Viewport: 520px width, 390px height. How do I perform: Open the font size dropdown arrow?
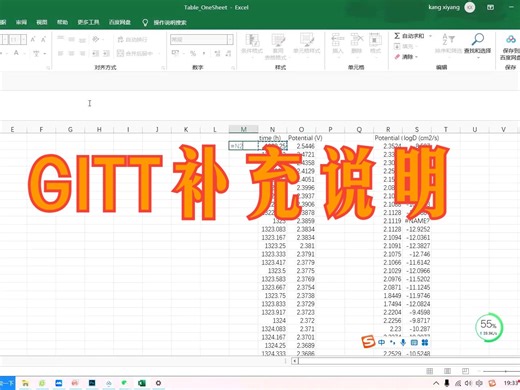coord(24,40)
